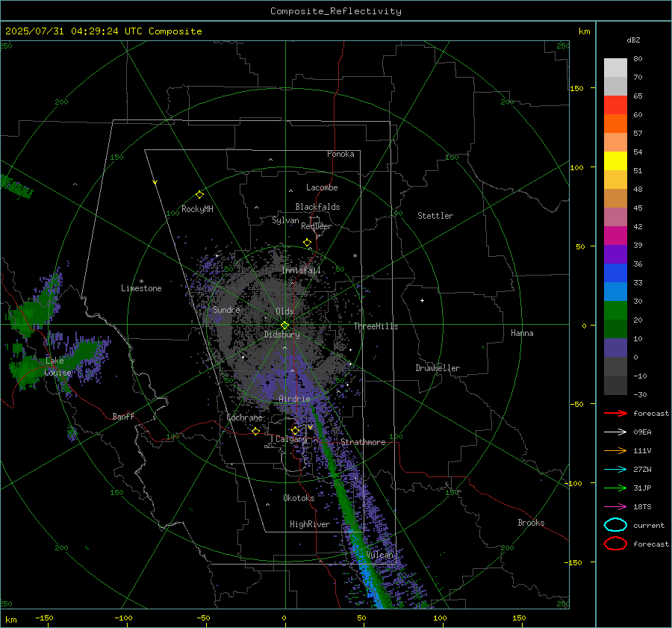Click the 18TS legend text
This screenshot has height=628, width=672.
click(642, 507)
